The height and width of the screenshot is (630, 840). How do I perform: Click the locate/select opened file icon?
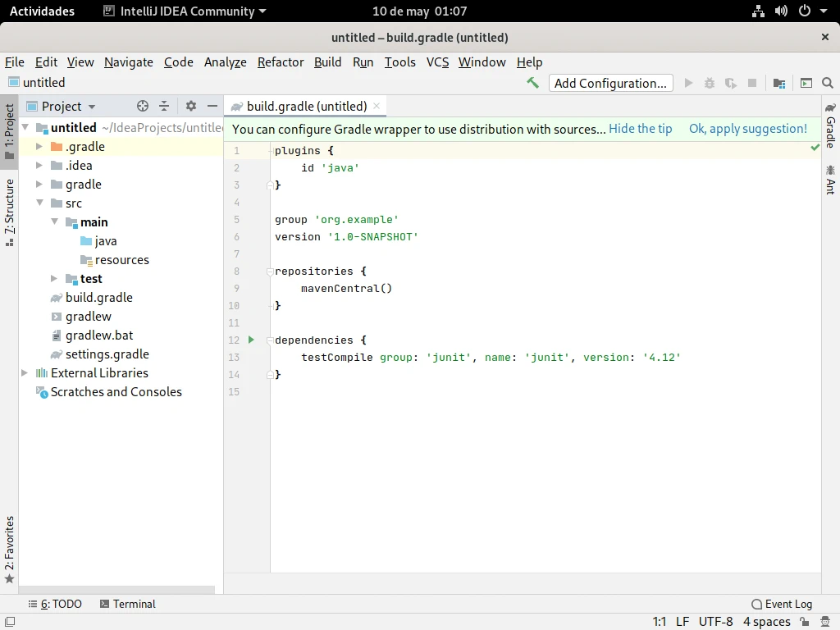(143, 106)
